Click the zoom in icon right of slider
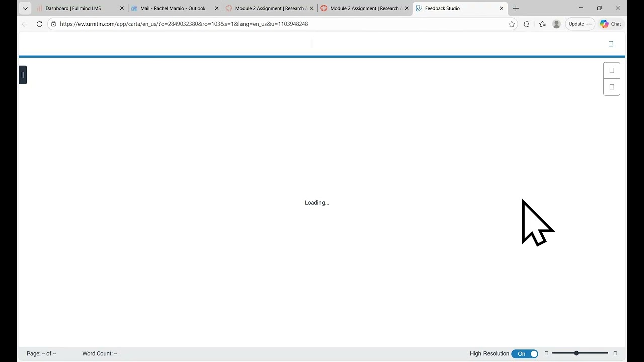 615,353
